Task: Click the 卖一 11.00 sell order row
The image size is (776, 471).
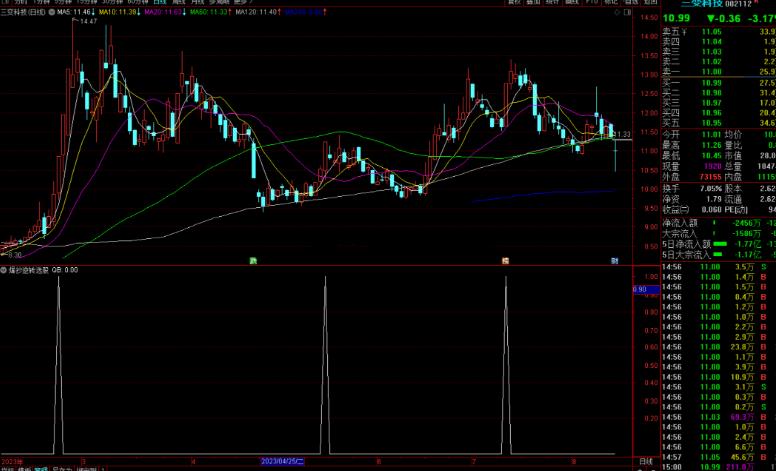Action: [719, 72]
